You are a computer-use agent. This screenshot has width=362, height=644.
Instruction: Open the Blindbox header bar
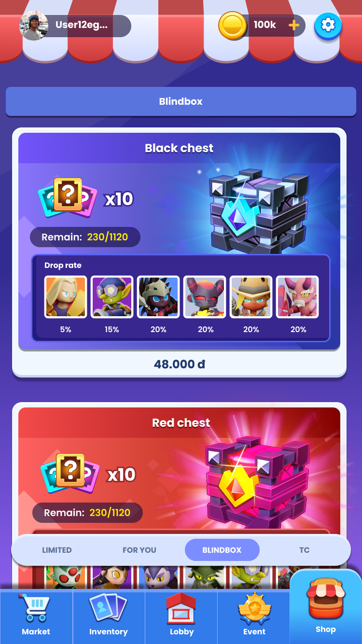pyautogui.click(x=181, y=101)
